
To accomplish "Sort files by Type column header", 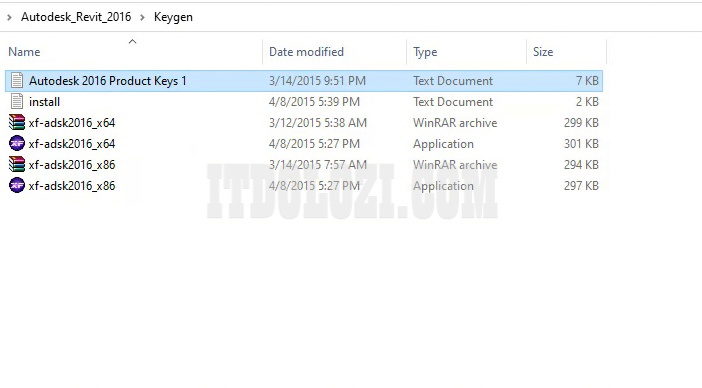I will point(425,52).
